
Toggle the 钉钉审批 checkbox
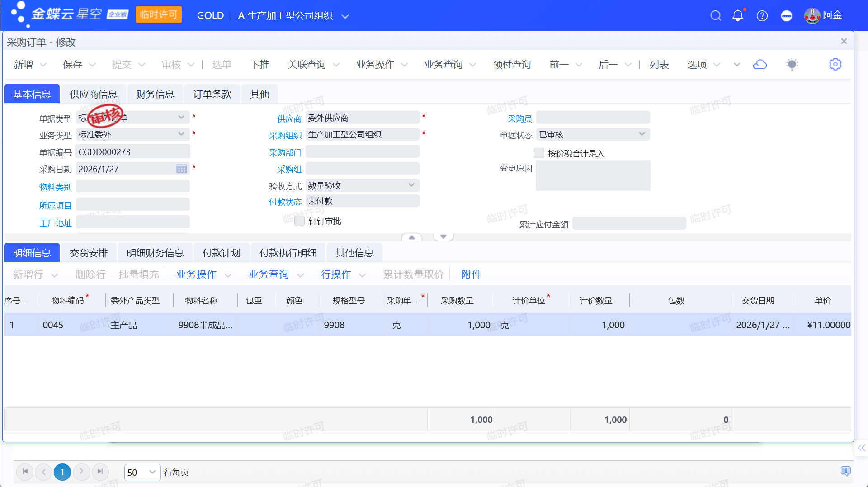299,221
